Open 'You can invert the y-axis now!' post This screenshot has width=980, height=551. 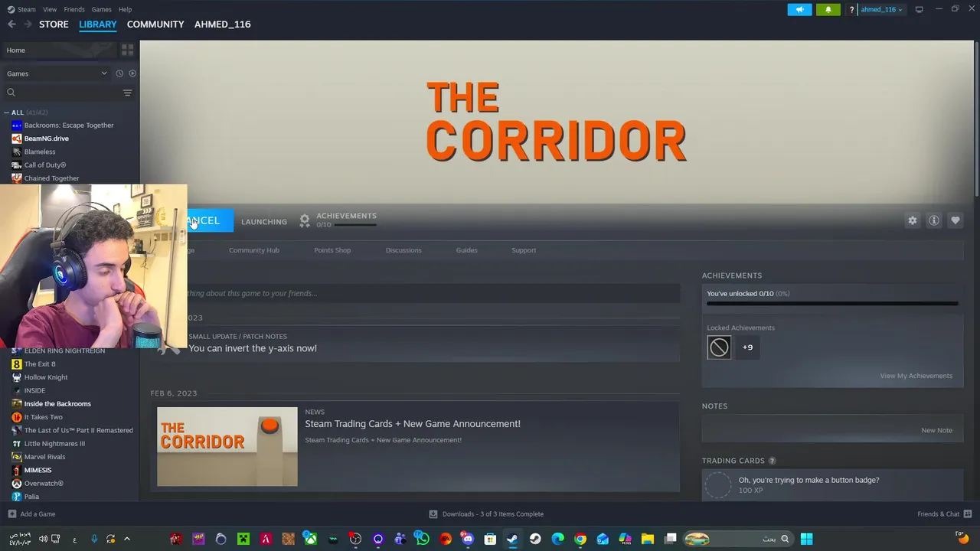pyautogui.click(x=253, y=348)
